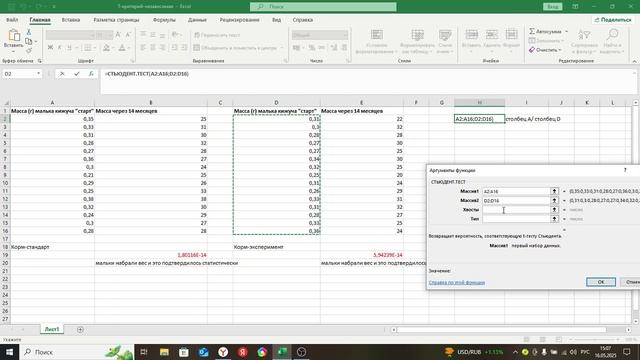Click the Windows Start button
The width and height of the screenshot is (640, 360).
click(9, 352)
